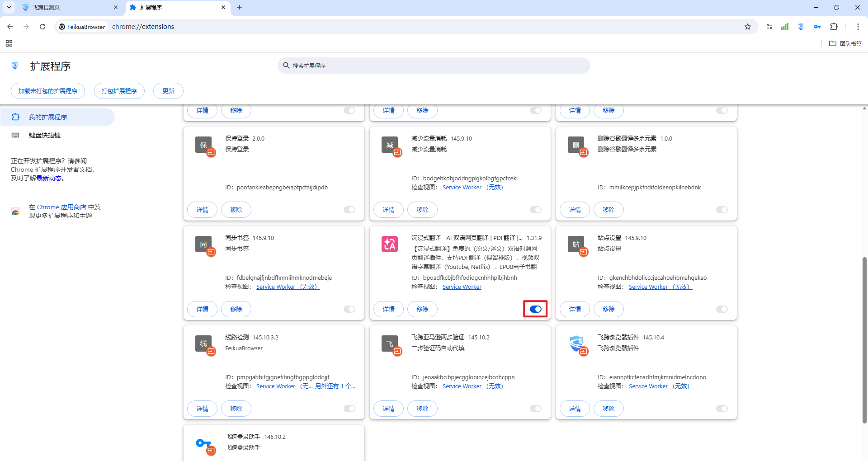Click the 飞跨亚马逊两步验证 extension icon

[x=390, y=344]
